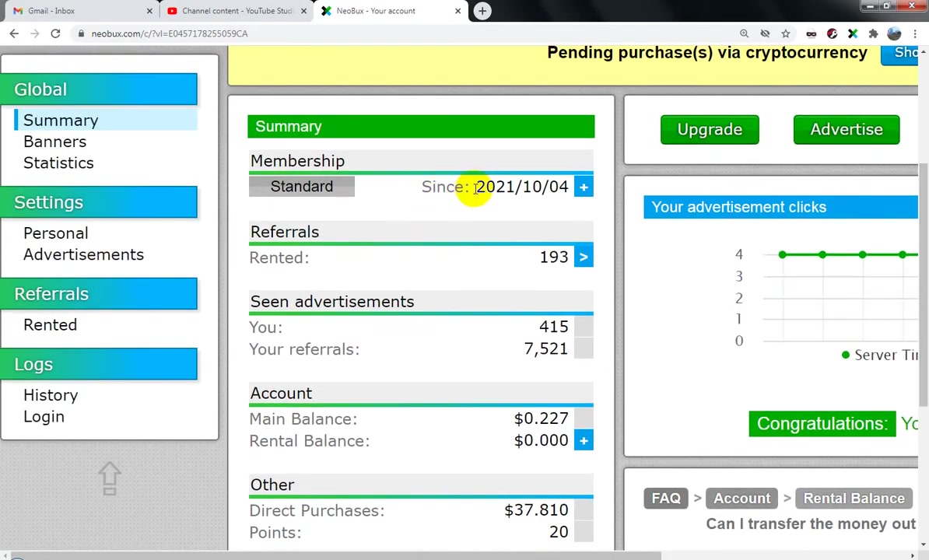Click the scroll-to-top arrow icon in sidebar

point(110,478)
